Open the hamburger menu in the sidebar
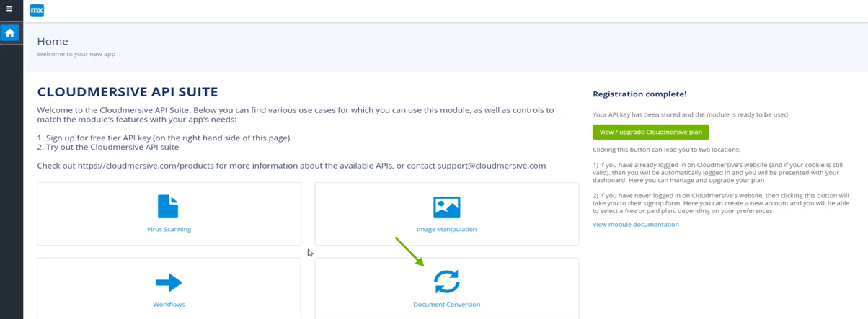The image size is (868, 319). [9, 9]
